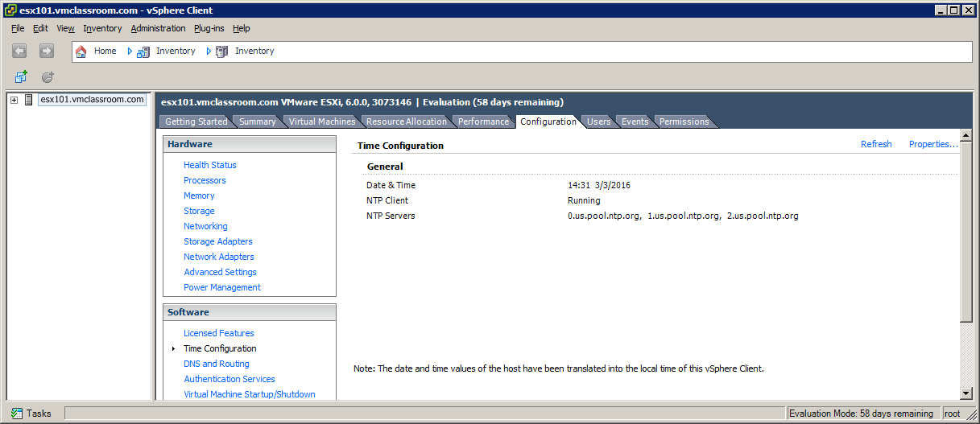This screenshot has height=424, width=980.
Task: Open Memory under Hardware
Action: point(199,196)
